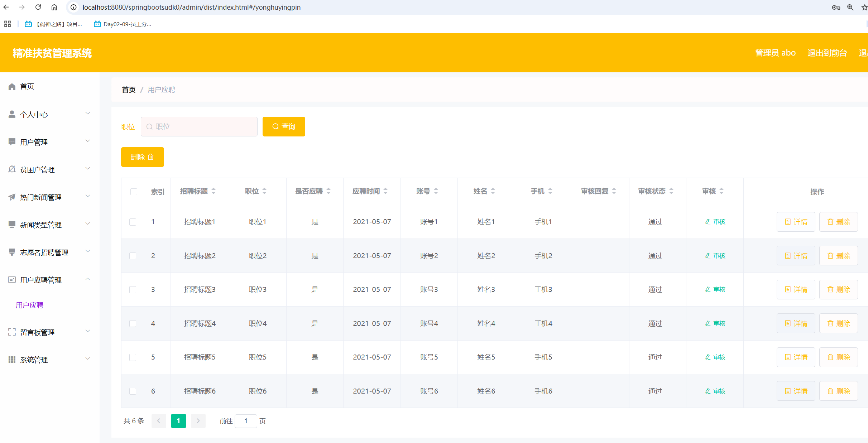Click the 职位 search input field
This screenshot has height=443, width=868.
point(199,126)
